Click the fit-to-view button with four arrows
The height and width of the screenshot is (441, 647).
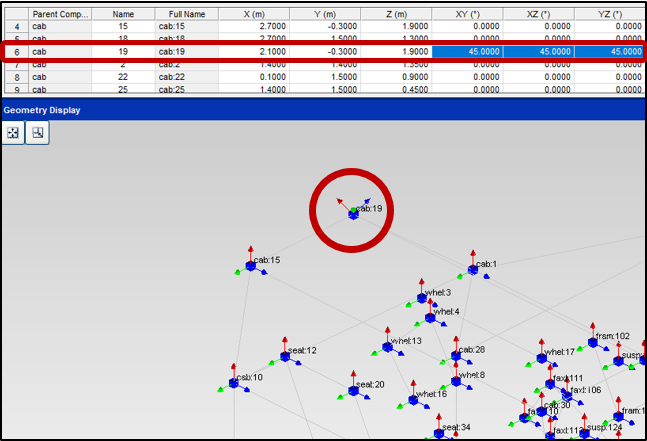click(x=13, y=133)
